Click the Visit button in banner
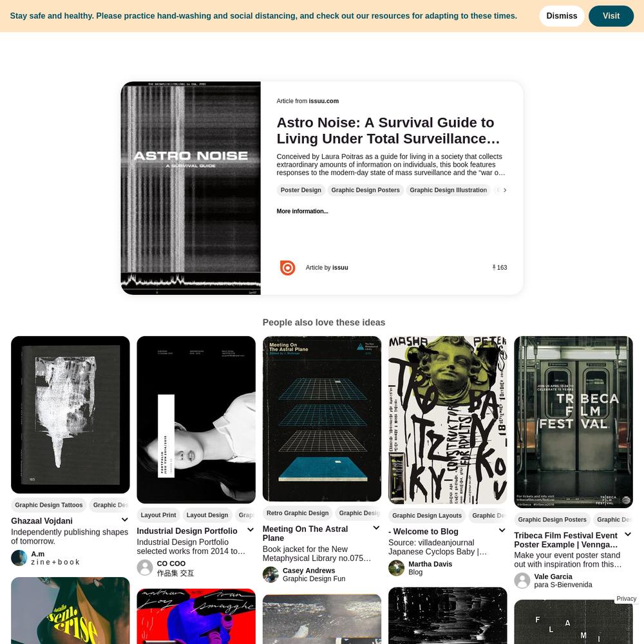 pyautogui.click(x=611, y=16)
